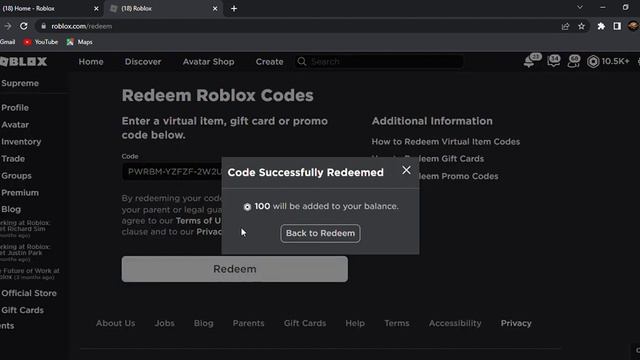This screenshot has height=360, width=640.
Task: Open Blog footer link
Action: [x=203, y=323]
